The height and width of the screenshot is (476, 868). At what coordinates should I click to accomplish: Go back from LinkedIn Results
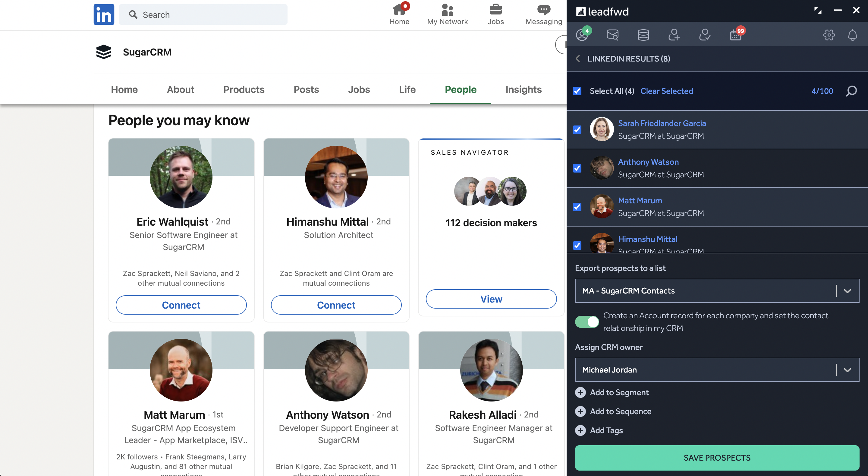pyautogui.click(x=577, y=59)
